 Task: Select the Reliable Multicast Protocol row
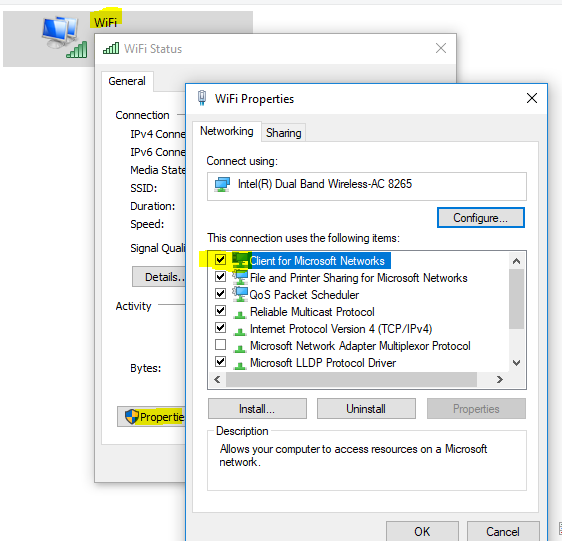(312, 312)
